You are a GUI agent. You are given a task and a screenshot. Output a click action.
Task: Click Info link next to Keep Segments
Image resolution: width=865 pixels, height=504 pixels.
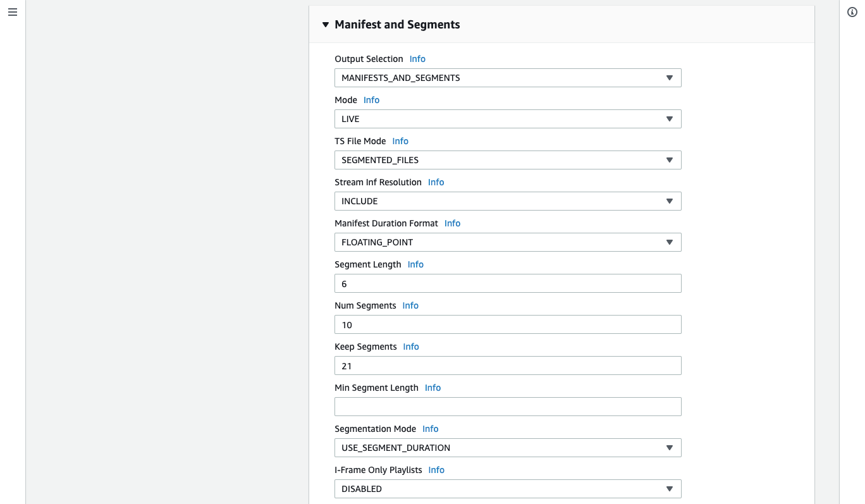[x=411, y=347]
